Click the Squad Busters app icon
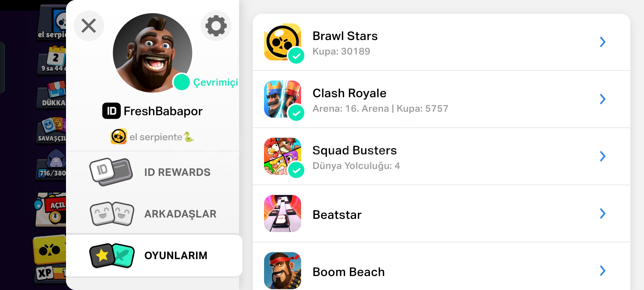Screen dimensions: 644x290 click(283, 156)
